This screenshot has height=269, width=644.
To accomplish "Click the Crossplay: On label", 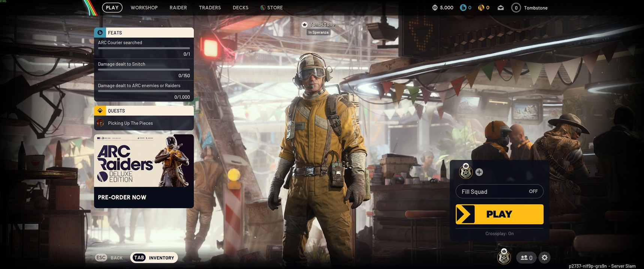I will (x=499, y=233).
